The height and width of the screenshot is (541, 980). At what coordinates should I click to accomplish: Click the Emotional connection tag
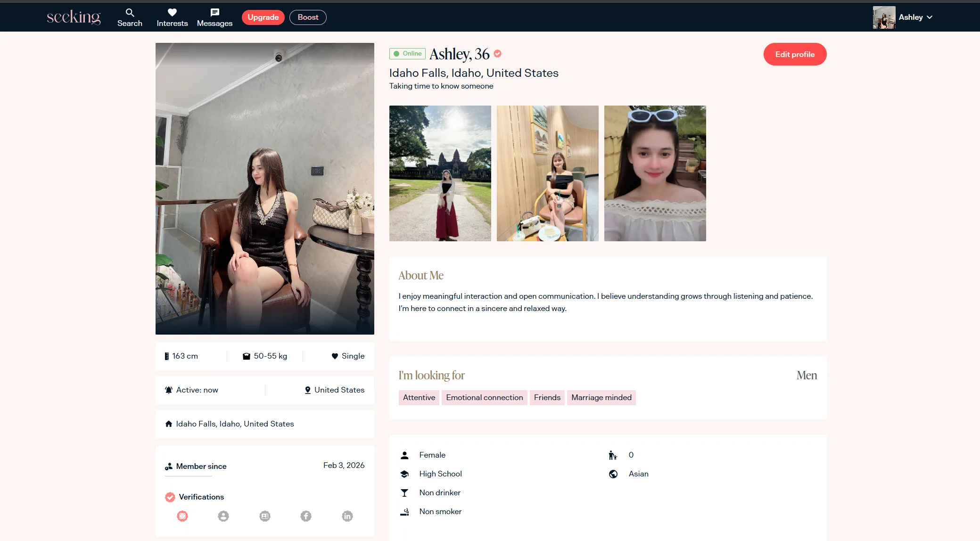484,398
